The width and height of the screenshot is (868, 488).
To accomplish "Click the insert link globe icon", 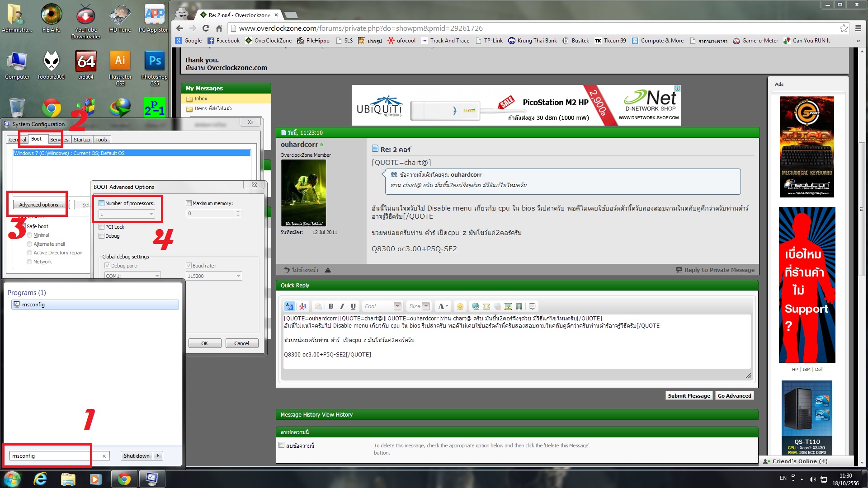I will (475, 306).
